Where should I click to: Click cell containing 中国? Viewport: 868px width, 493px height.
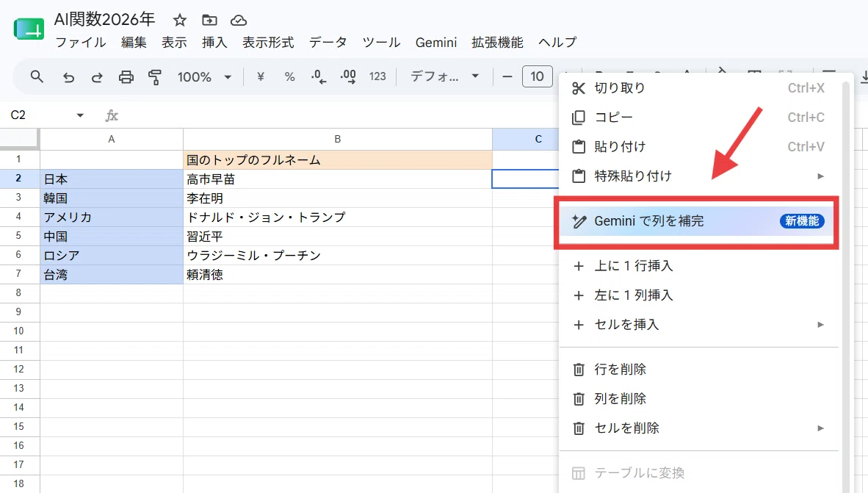[x=112, y=237]
